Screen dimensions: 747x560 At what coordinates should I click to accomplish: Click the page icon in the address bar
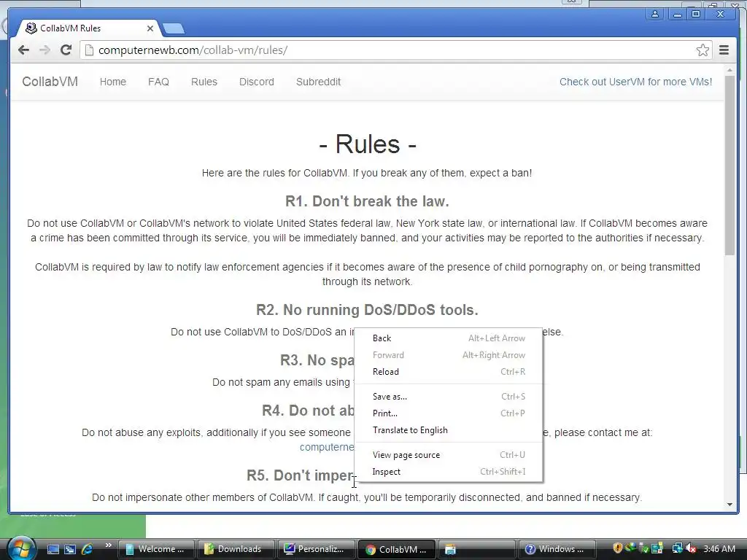coord(89,50)
